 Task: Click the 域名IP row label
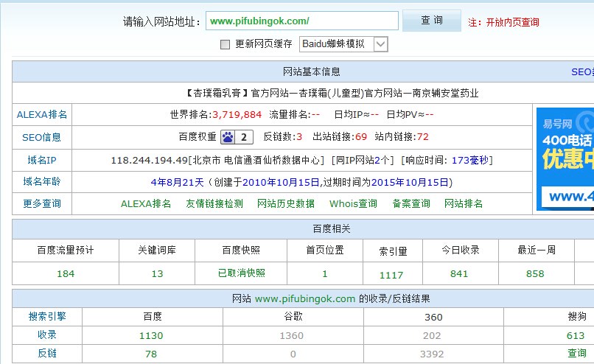(42, 160)
